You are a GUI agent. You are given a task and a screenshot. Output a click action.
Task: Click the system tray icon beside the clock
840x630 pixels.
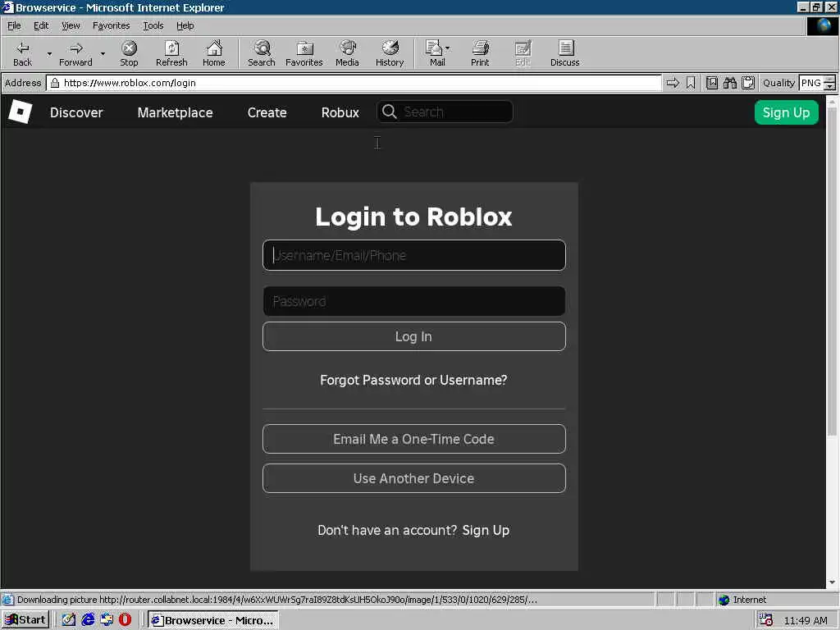(766, 620)
